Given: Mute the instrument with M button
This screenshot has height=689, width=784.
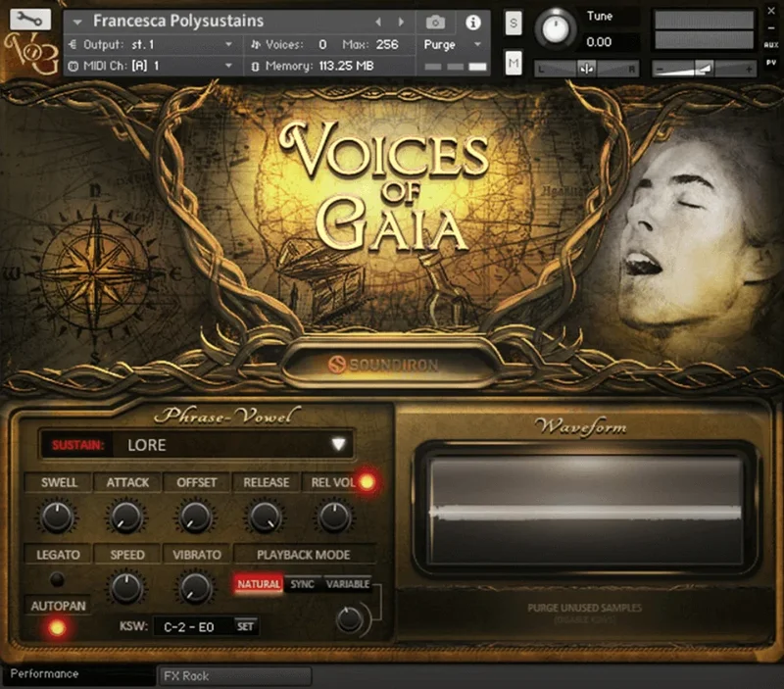Looking at the screenshot, I should pos(513,63).
